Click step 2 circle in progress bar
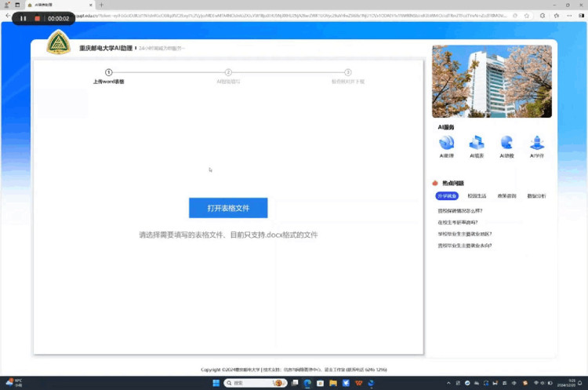Image resolution: width=588 pixels, height=390 pixels. tap(228, 72)
